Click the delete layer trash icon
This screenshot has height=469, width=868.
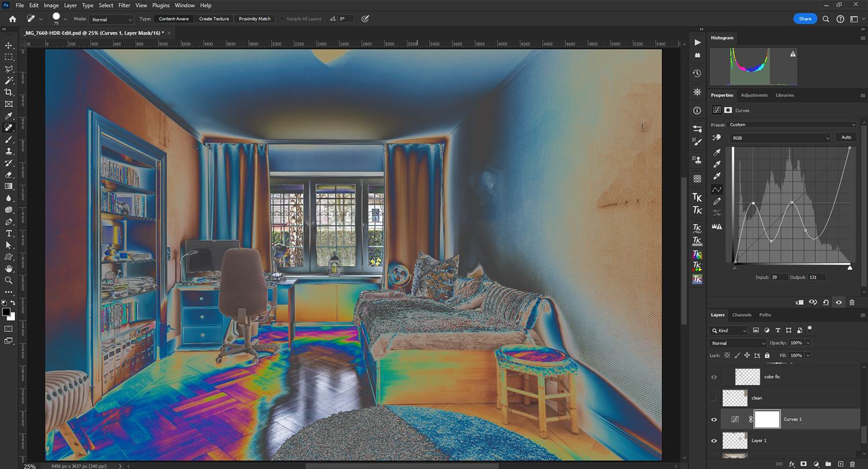coord(852,464)
